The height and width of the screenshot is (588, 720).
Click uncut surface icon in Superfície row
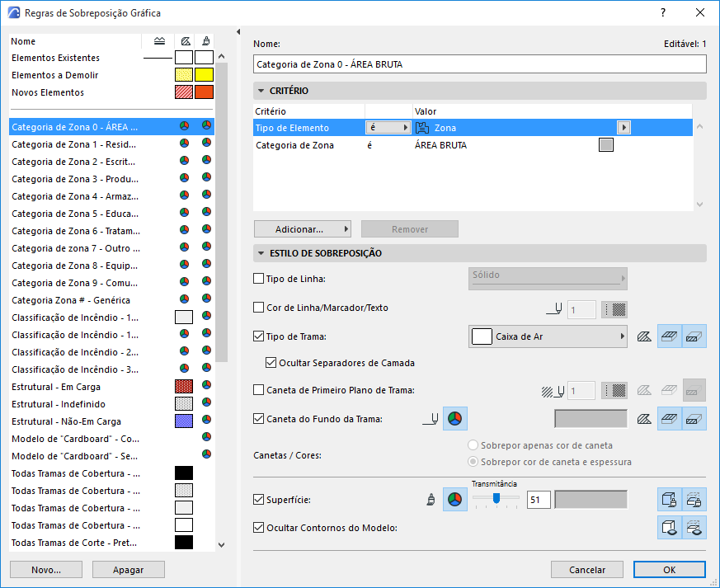(x=670, y=500)
